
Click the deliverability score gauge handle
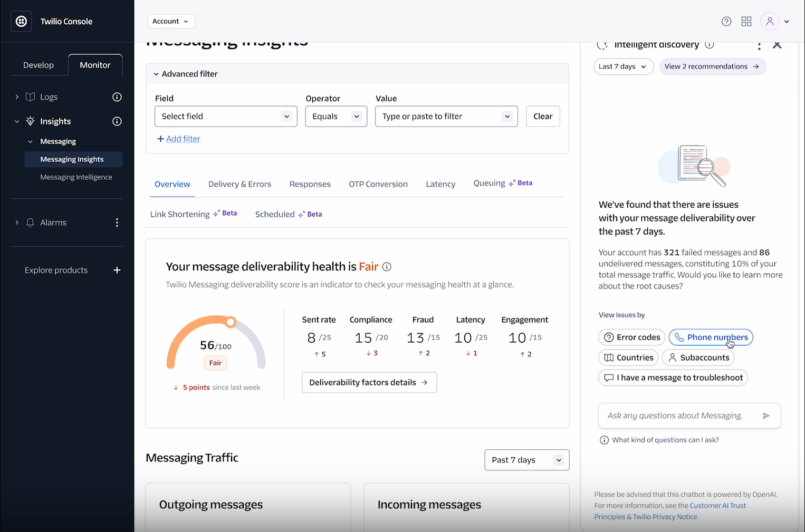coord(231,322)
